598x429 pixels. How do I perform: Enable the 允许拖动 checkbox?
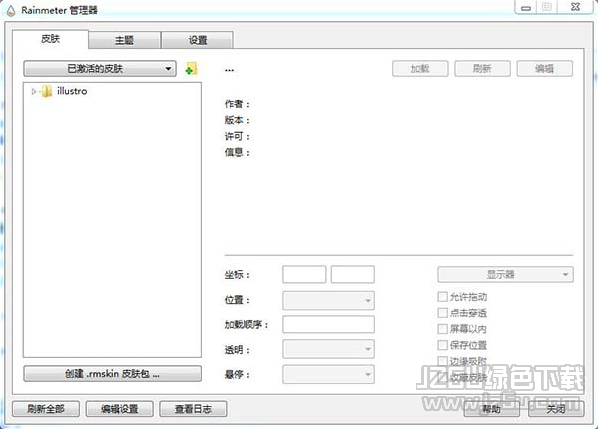tap(442, 297)
